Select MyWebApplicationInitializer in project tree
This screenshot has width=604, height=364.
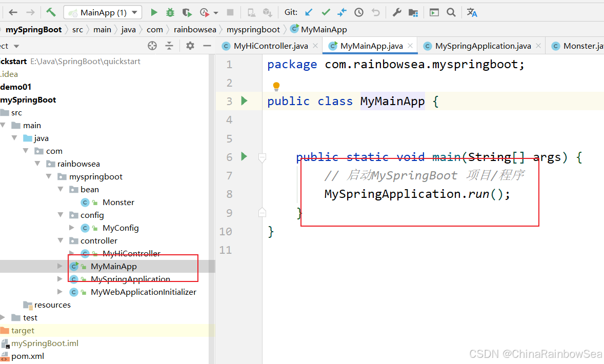point(143,292)
